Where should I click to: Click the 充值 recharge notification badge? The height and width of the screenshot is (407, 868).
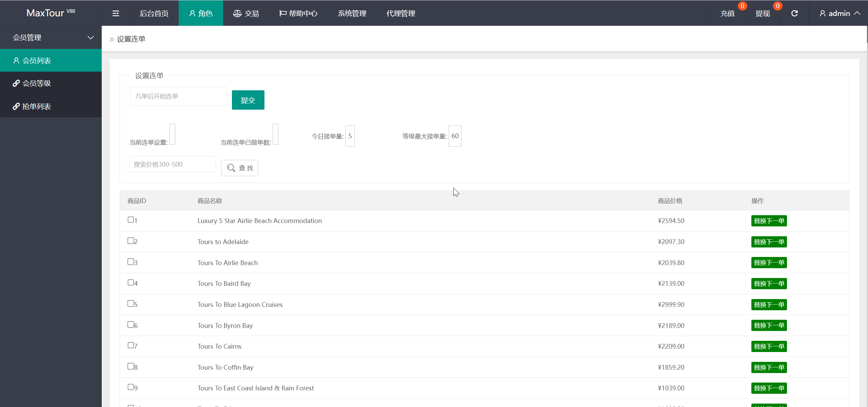(742, 6)
